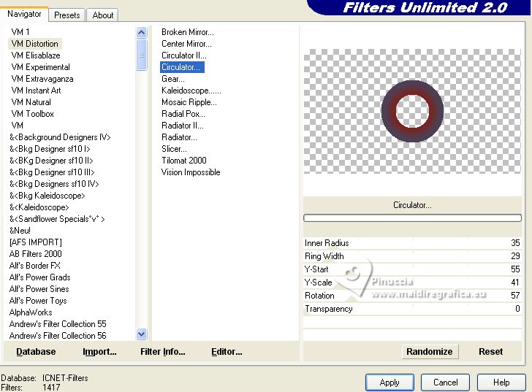Choose the Vision Impossible filter
This screenshot has height=392, width=532.
click(x=191, y=172)
